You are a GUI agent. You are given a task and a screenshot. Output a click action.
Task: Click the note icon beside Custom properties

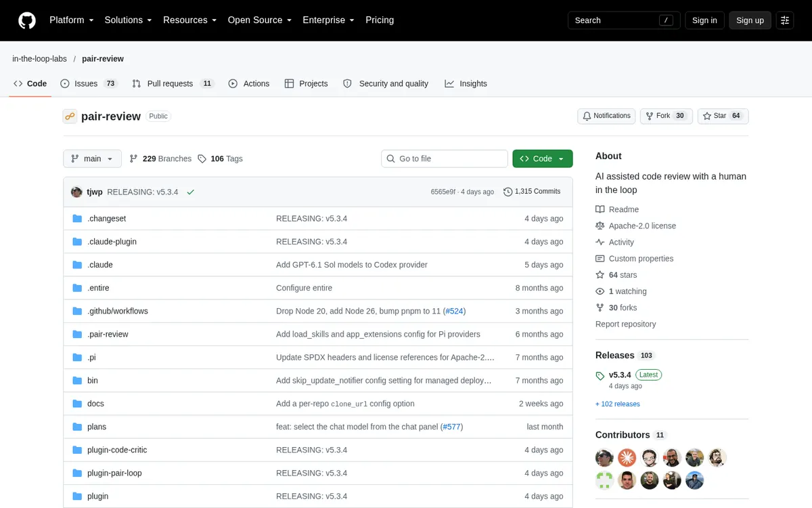pyautogui.click(x=600, y=259)
